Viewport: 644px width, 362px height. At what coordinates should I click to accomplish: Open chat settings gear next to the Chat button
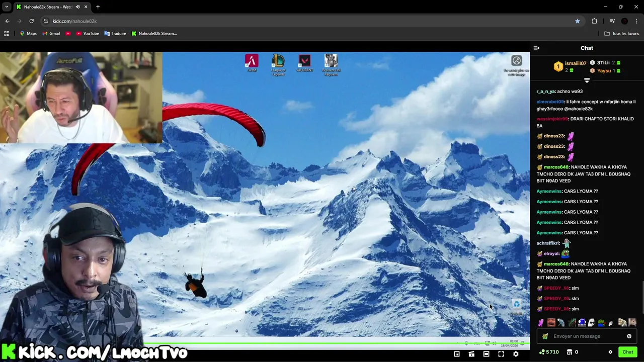tap(610, 352)
